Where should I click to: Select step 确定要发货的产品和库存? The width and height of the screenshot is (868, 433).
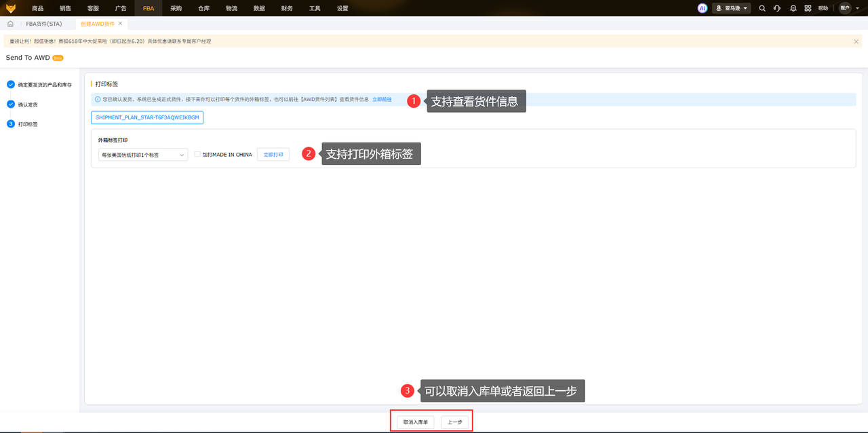[39, 85]
